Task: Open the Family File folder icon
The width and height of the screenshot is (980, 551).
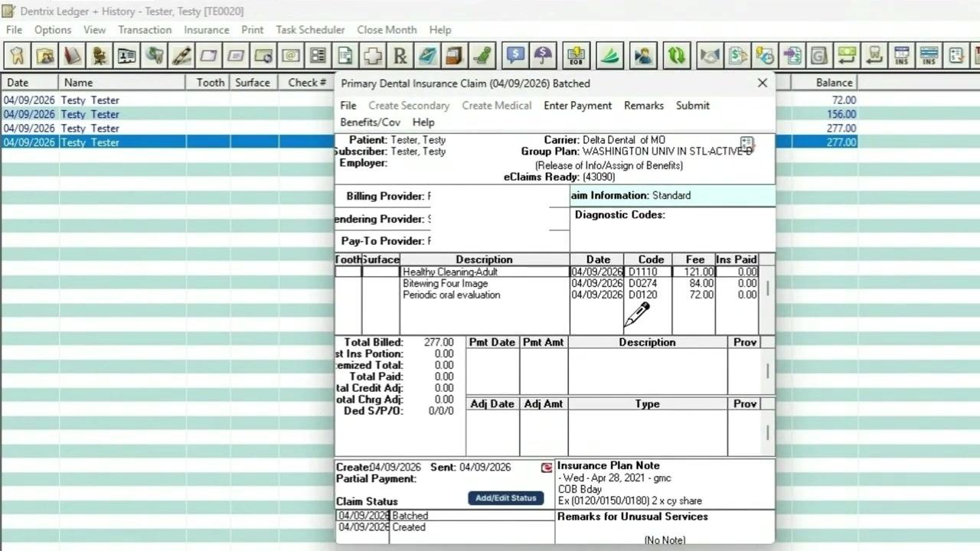Action: click(x=45, y=56)
